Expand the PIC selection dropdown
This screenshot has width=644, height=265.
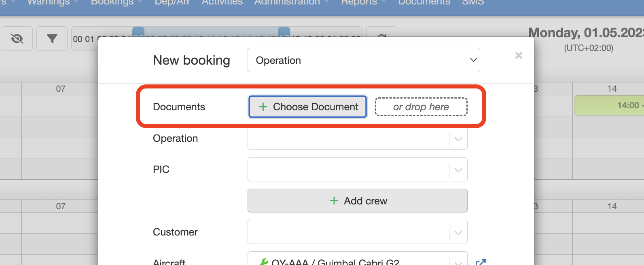click(458, 170)
